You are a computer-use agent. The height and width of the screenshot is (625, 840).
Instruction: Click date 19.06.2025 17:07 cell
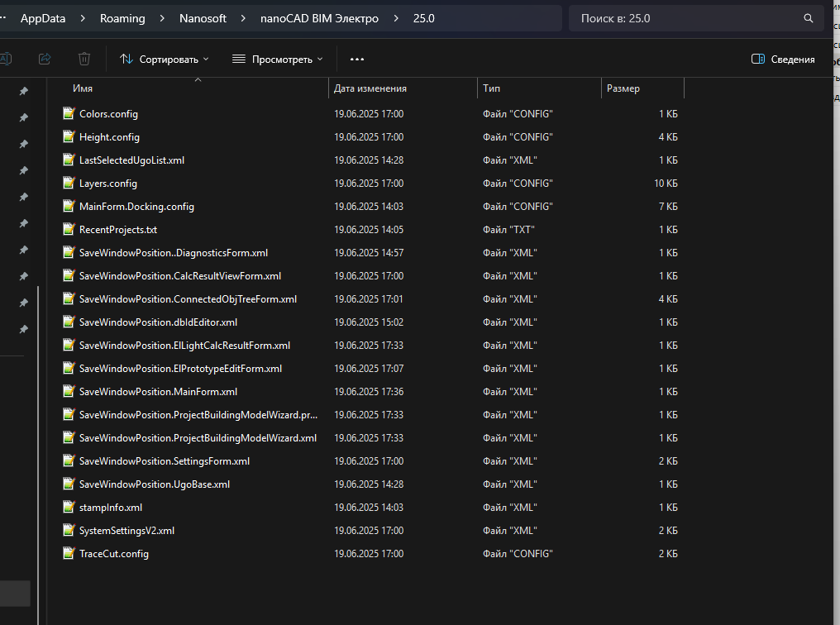(369, 369)
